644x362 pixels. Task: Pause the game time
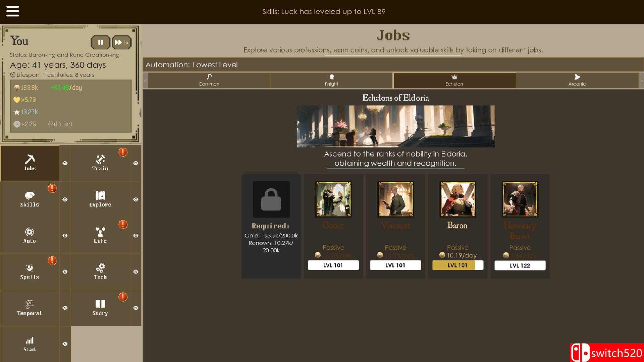[100, 43]
